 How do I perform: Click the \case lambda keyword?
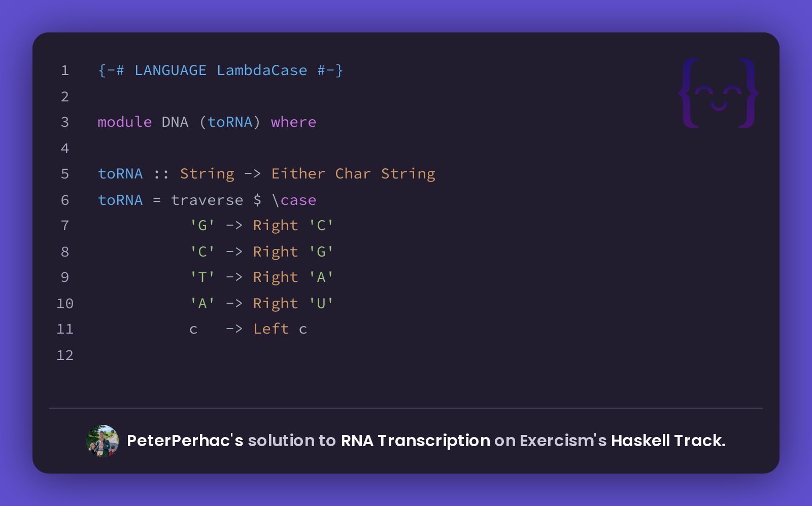point(294,200)
